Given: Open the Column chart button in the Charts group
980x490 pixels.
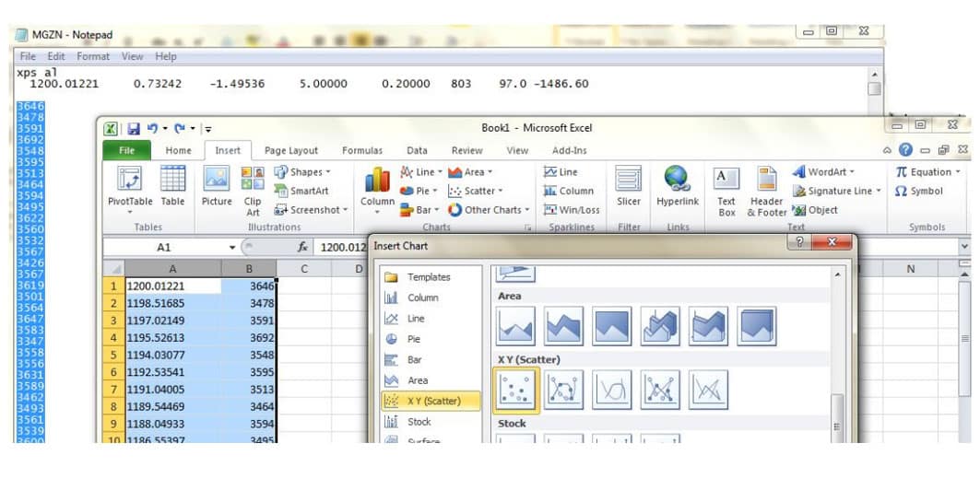Looking at the screenshot, I should (x=377, y=189).
